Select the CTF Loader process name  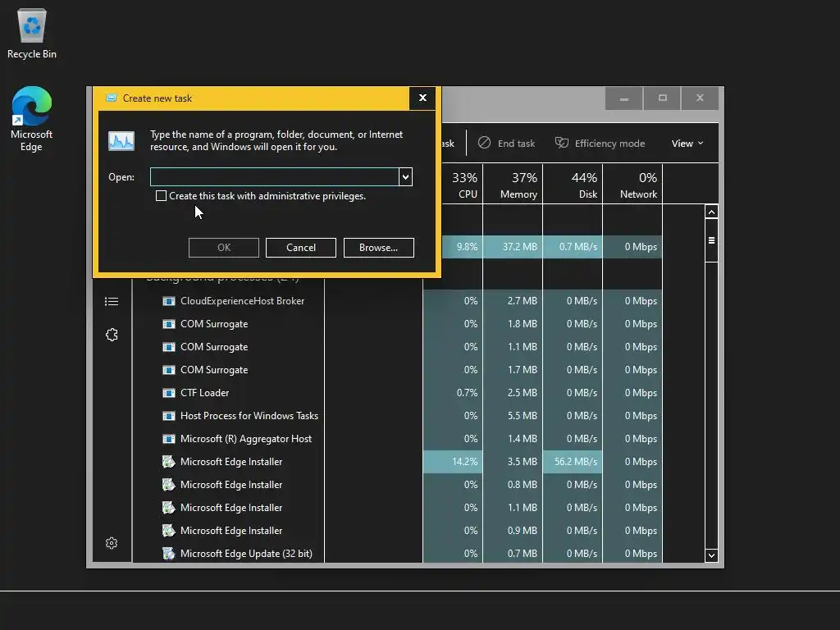[x=204, y=393]
